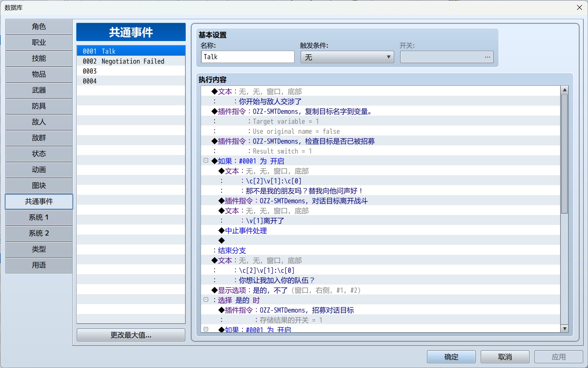Open the 触发条件 dropdown showing 无
The width and height of the screenshot is (588, 368).
(347, 57)
